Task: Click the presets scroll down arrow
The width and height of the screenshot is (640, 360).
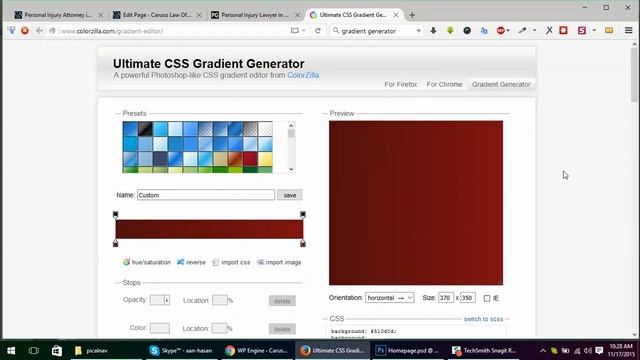Action: coord(291,169)
